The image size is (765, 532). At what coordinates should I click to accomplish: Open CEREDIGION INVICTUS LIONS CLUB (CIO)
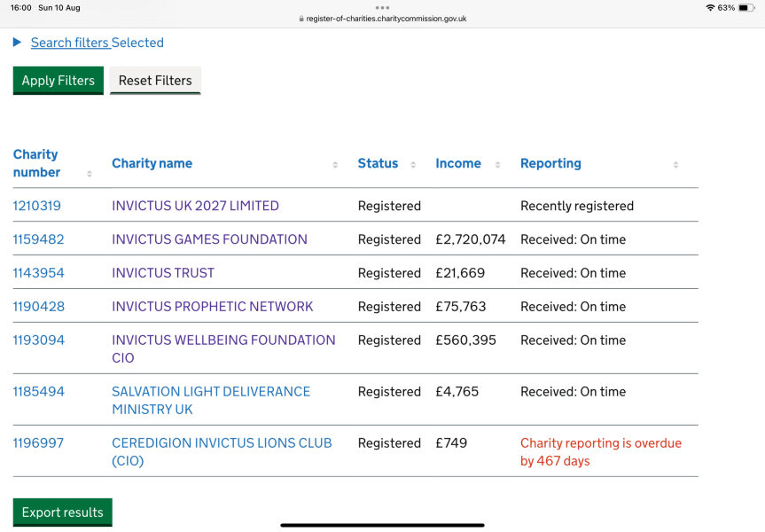click(222, 452)
